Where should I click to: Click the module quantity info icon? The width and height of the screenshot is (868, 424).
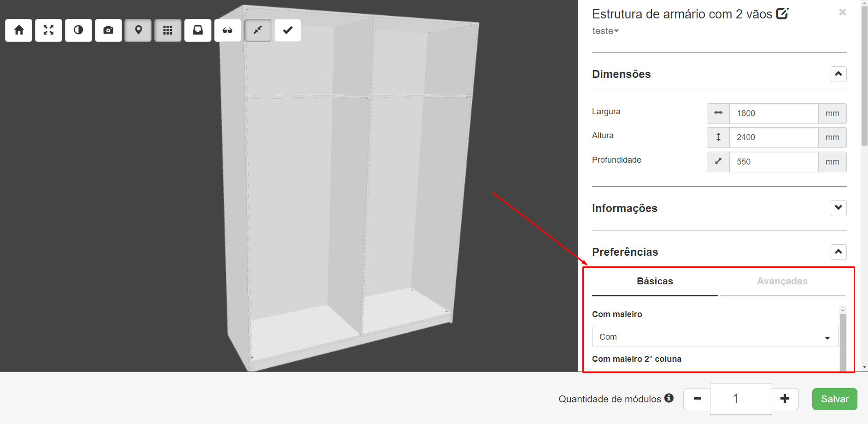coord(669,398)
